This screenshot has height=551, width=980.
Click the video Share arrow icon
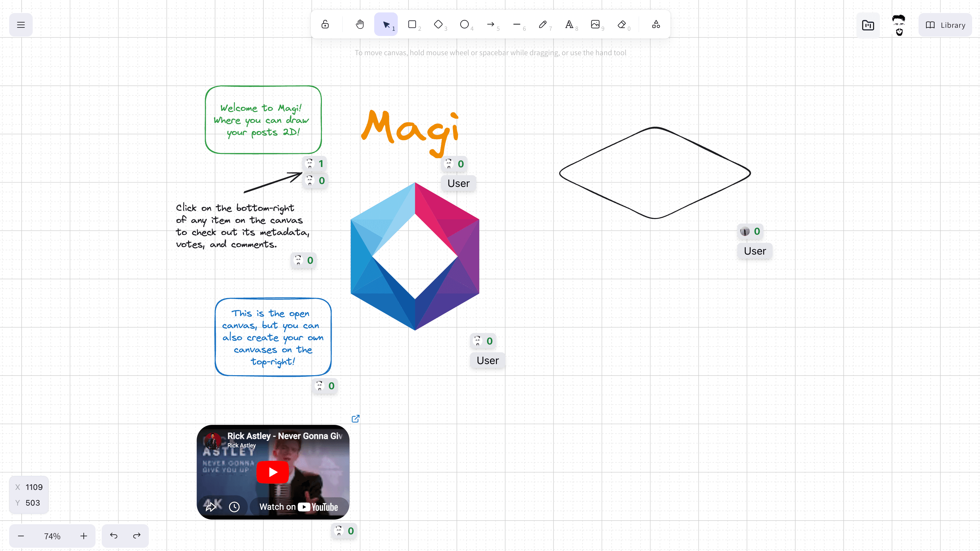pyautogui.click(x=211, y=507)
